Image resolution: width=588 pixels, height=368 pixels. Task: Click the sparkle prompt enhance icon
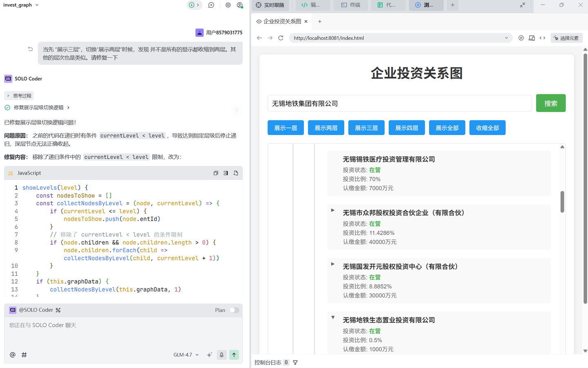pos(209,355)
